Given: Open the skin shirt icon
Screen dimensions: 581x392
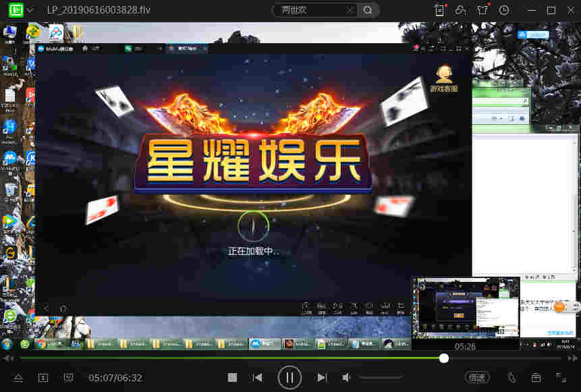Looking at the screenshot, I should 482,10.
